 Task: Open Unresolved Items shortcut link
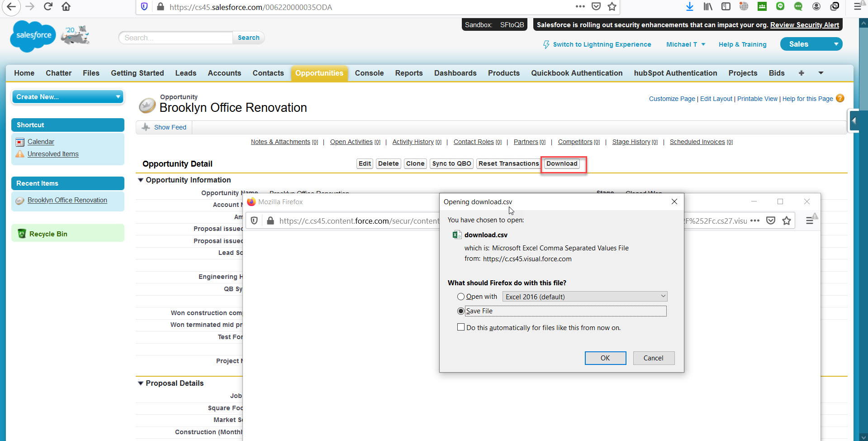(x=53, y=154)
